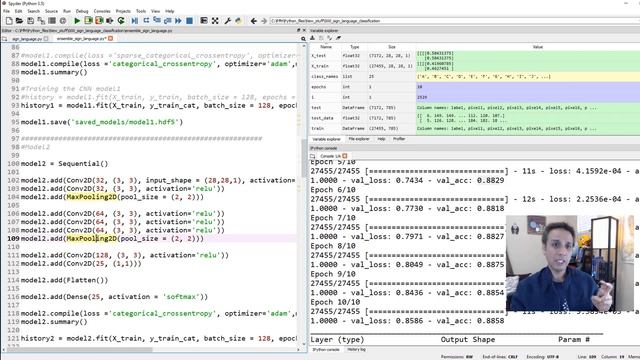The image size is (640, 360).
Task: Click the debugger step-into icon
Action: pos(157,20)
